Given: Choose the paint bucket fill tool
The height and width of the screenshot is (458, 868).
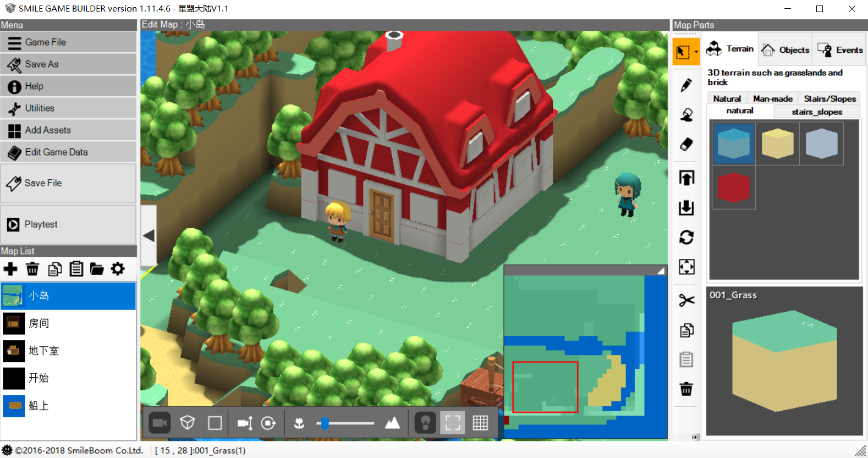Looking at the screenshot, I should pyautogui.click(x=686, y=115).
